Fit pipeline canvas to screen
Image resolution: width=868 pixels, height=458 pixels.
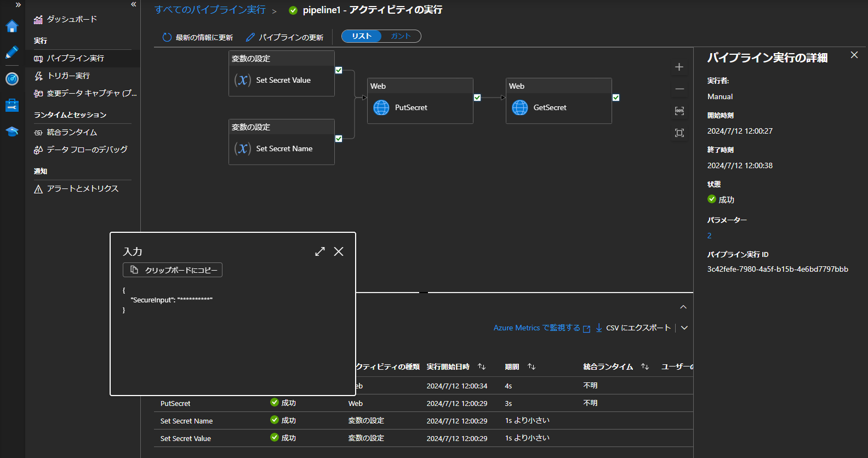[x=679, y=133]
